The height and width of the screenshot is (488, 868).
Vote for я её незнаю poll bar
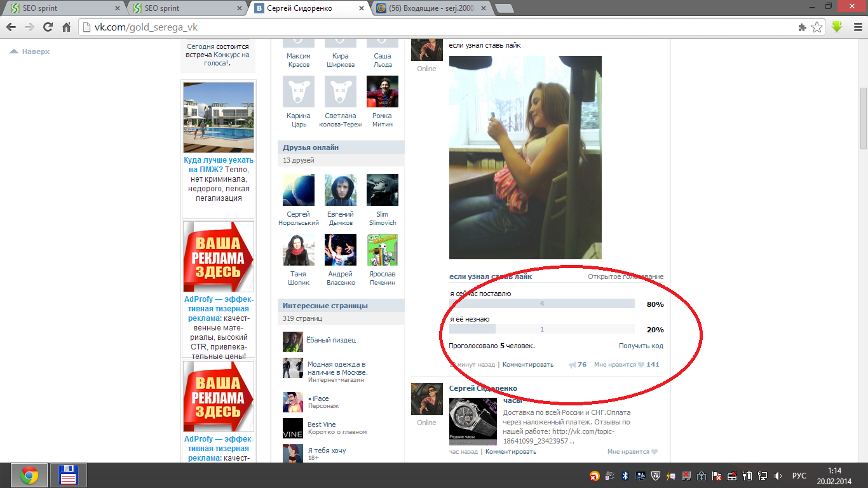pos(542,329)
